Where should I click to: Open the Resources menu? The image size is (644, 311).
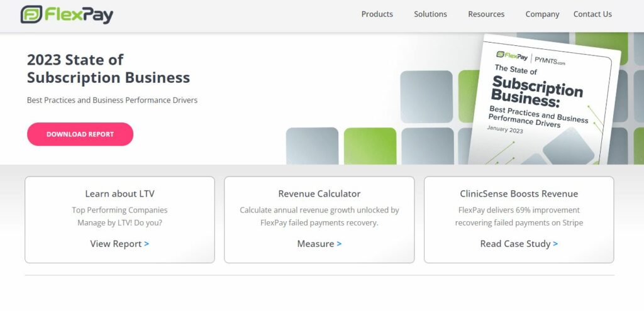(x=486, y=14)
